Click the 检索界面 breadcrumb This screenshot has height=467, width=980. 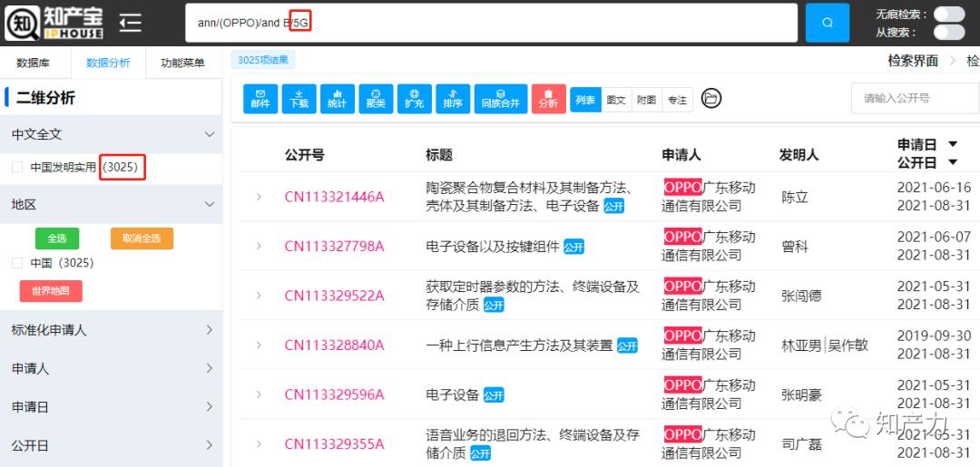(913, 61)
